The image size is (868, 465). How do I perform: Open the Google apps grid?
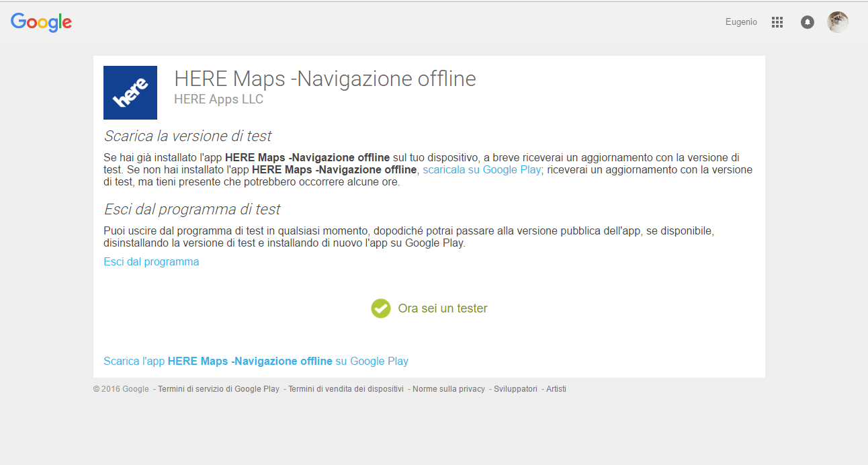coord(777,22)
